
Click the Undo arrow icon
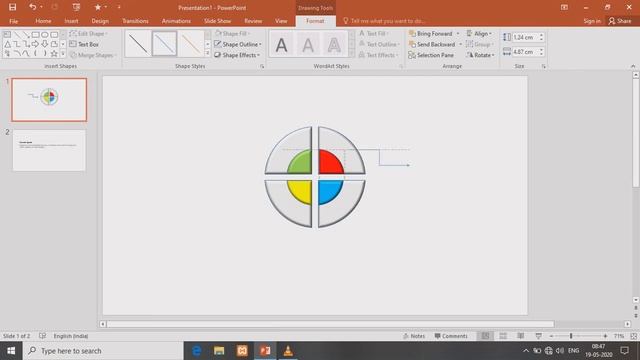32,7
